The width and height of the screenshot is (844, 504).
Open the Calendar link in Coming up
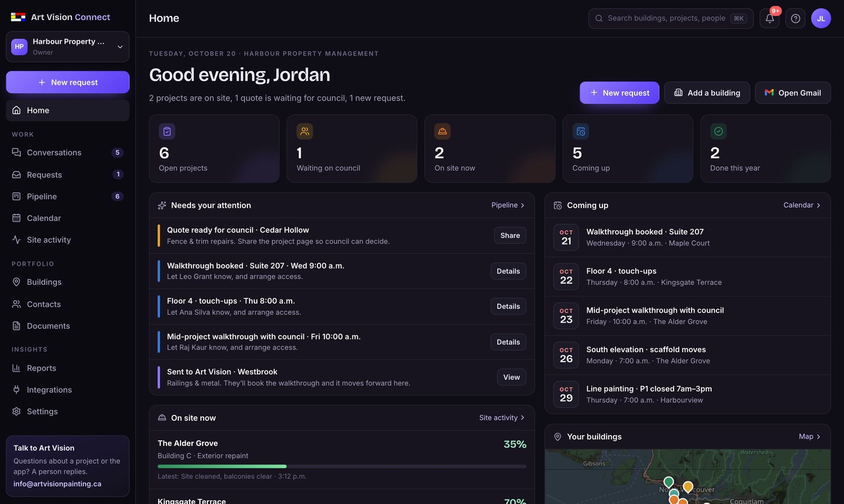[802, 205]
